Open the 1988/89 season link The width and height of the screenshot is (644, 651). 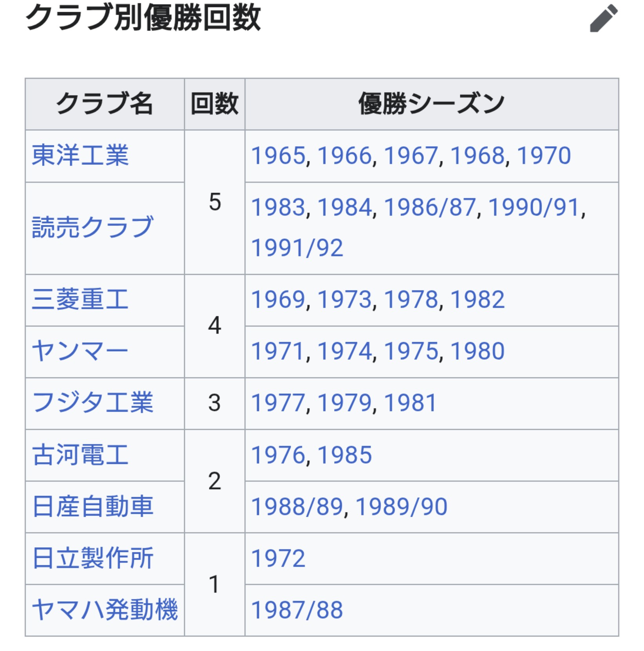pyautogui.click(x=297, y=507)
